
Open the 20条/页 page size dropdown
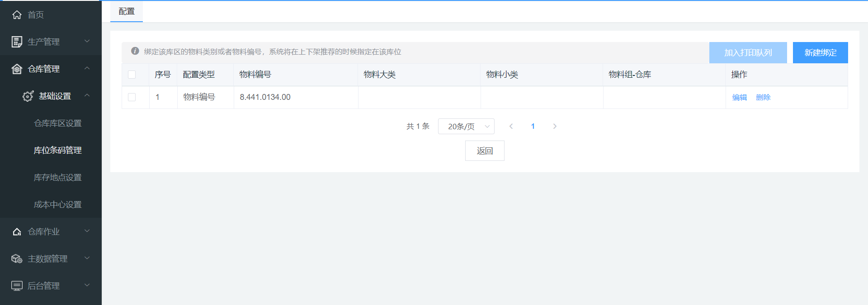466,127
